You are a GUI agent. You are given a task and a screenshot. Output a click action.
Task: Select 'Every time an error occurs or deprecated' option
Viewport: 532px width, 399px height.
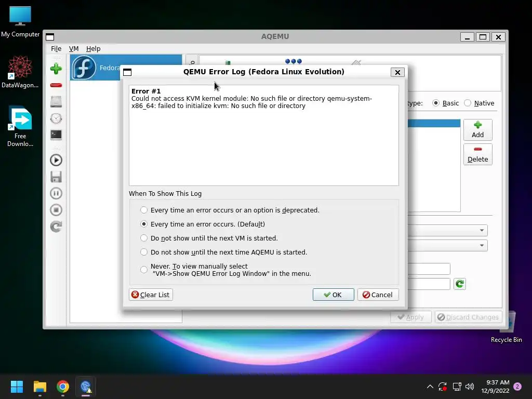click(144, 210)
